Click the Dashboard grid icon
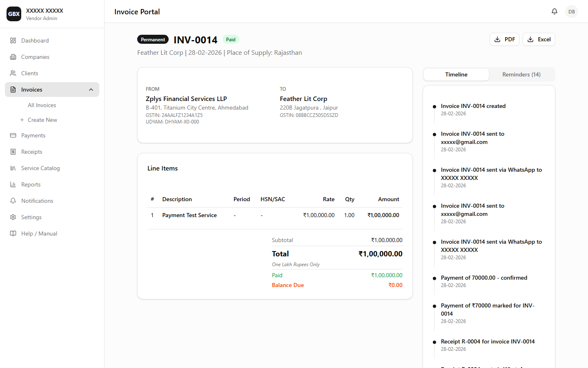This screenshot has height=368, width=588. [13, 40]
